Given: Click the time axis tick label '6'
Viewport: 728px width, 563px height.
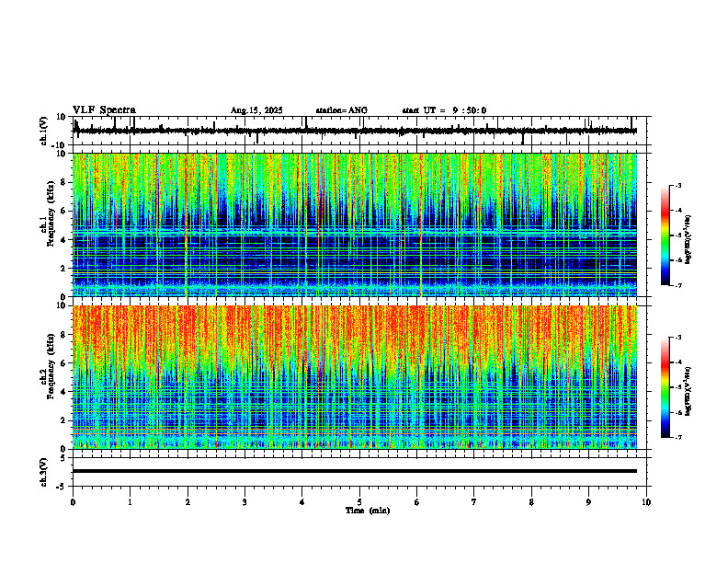Looking at the screenshot, I should 417,502.
